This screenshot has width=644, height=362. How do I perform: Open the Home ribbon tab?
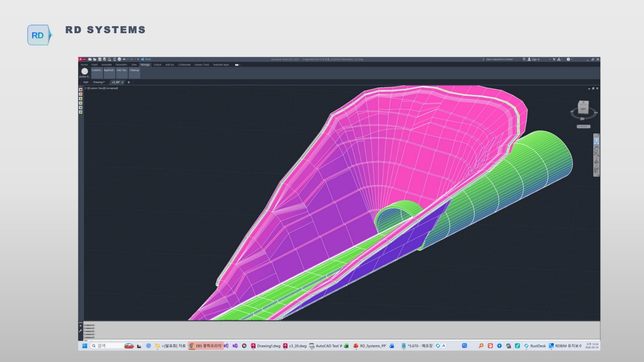[84, 65]
